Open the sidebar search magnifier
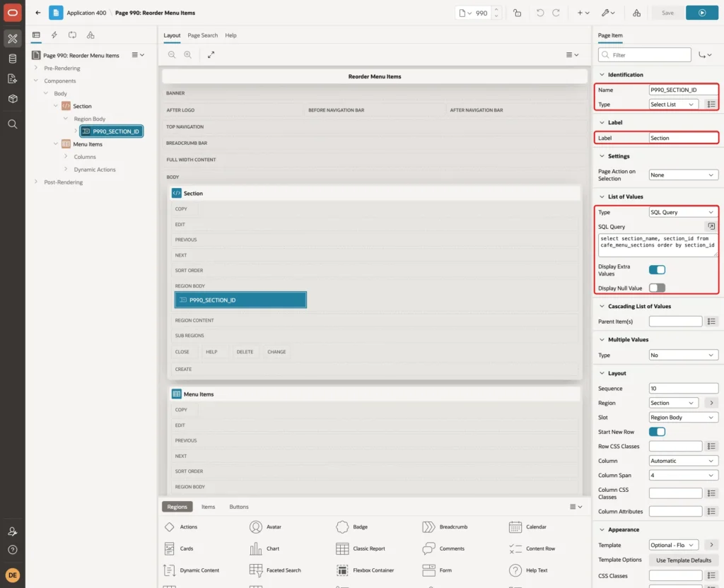Image resolution: width=724 pixels, height=588 pixels. click(x=13, y=124)
